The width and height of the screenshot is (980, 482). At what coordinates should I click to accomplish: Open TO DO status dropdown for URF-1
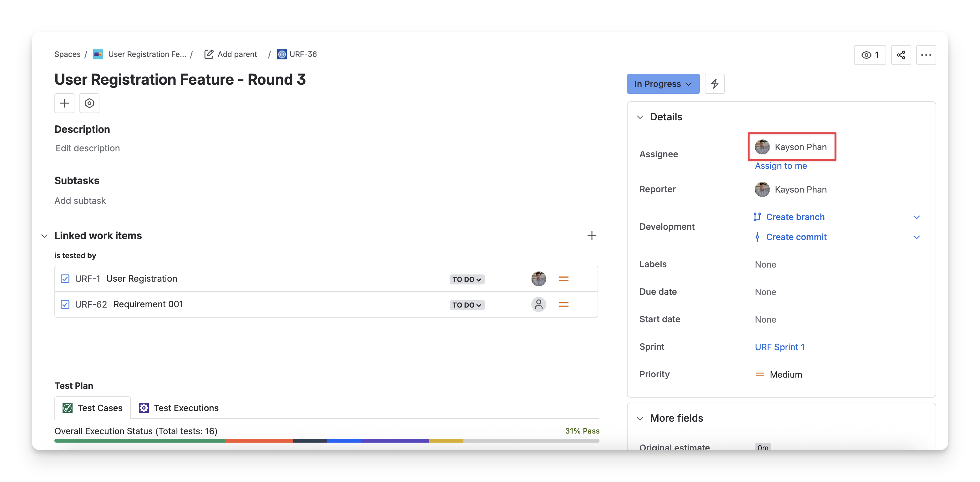[x=467, y=279]
